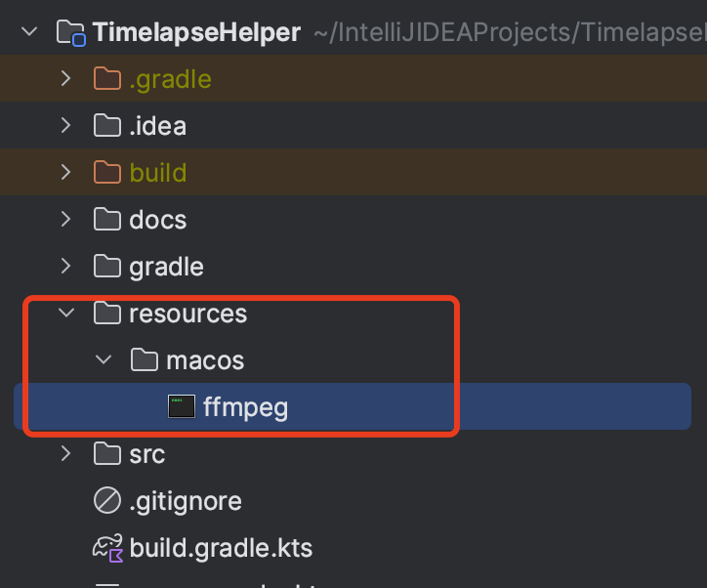This screenshot has width=707, height=588.
Task: Click the orange .gradle folder icon
Action: point(107,78)
